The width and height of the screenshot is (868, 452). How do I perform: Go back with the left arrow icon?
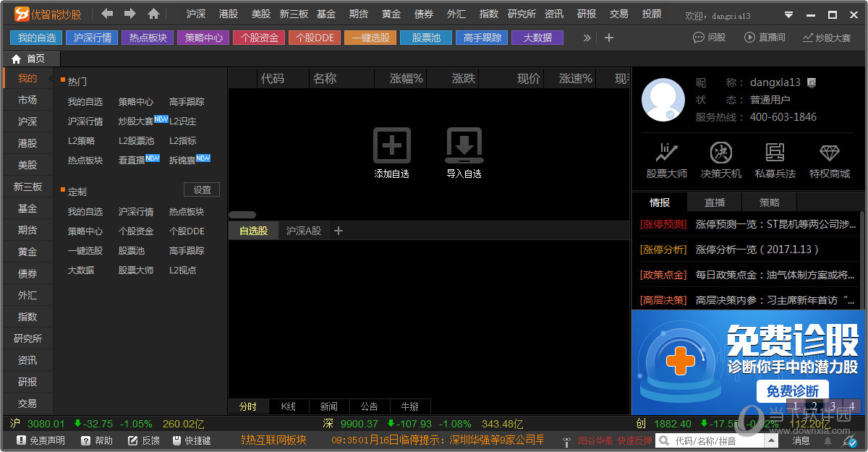click(x=107, y=14)
